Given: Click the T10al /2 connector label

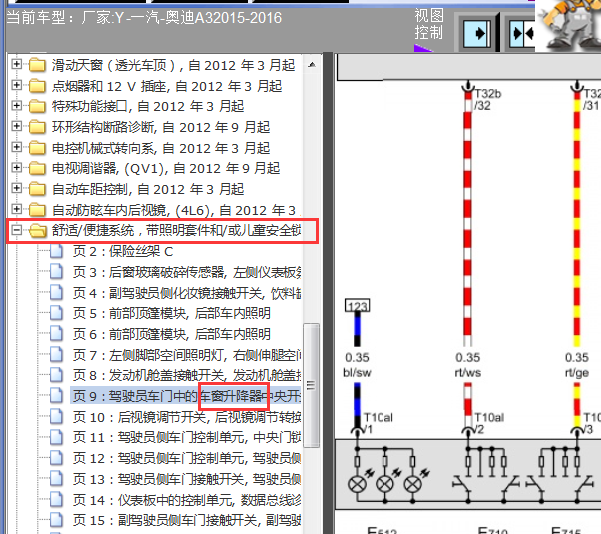Looking at the screenshot, I should tap(489, 423).
